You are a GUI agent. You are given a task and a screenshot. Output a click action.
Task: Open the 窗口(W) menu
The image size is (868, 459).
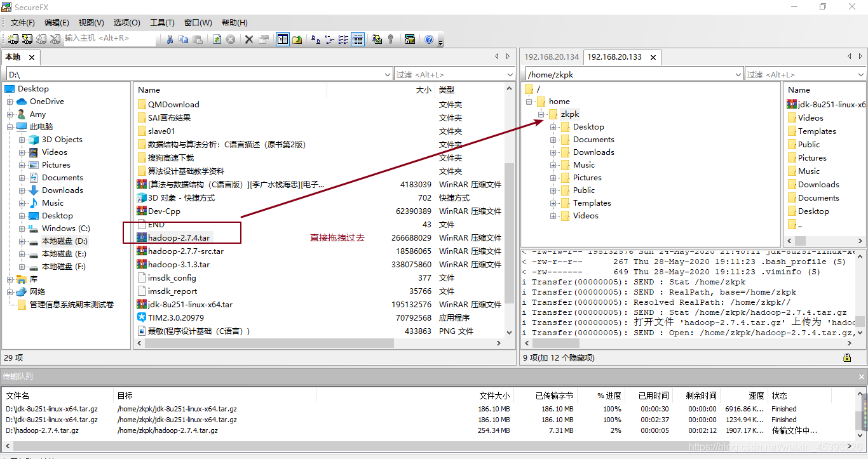pyautogui.click(x=198, y=22)
